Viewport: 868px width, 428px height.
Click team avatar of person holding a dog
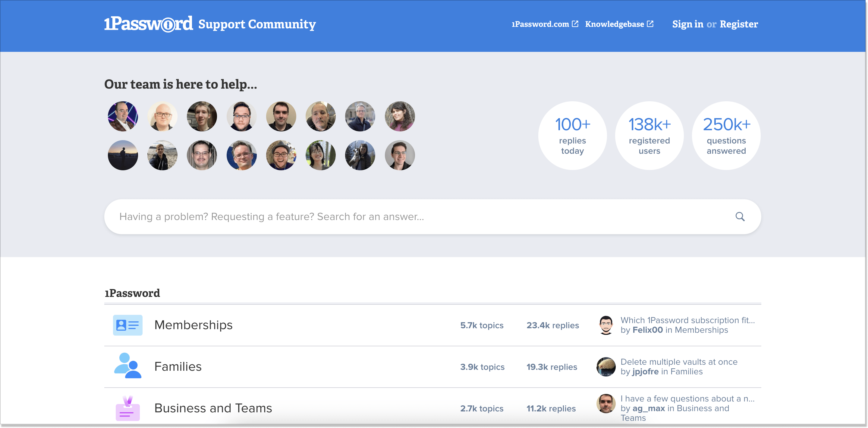pyautogui.click(x=360, y=155)
